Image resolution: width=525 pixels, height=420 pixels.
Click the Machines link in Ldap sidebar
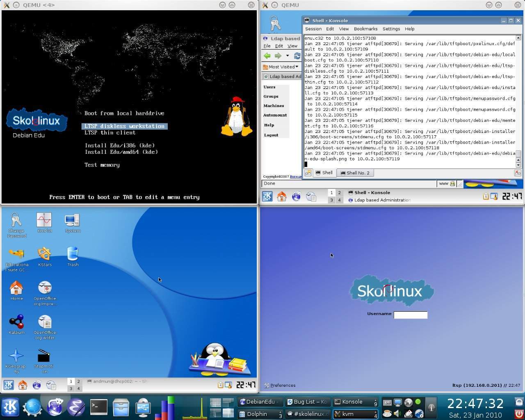pos(274,106)
